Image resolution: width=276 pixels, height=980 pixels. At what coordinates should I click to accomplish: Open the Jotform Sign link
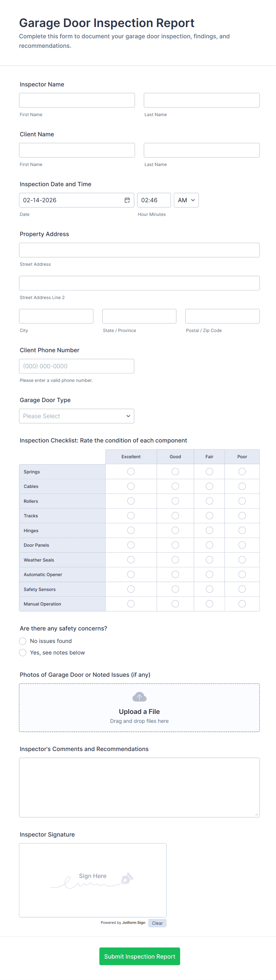pyautogui.click(x=134, y=923)
